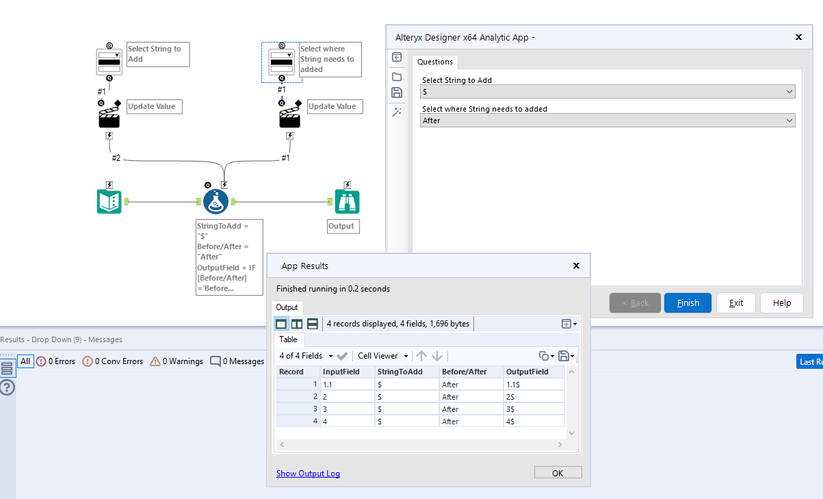Click the up arrow in results toolbar
Screen dimensions: 823x499
click(421, 356)
